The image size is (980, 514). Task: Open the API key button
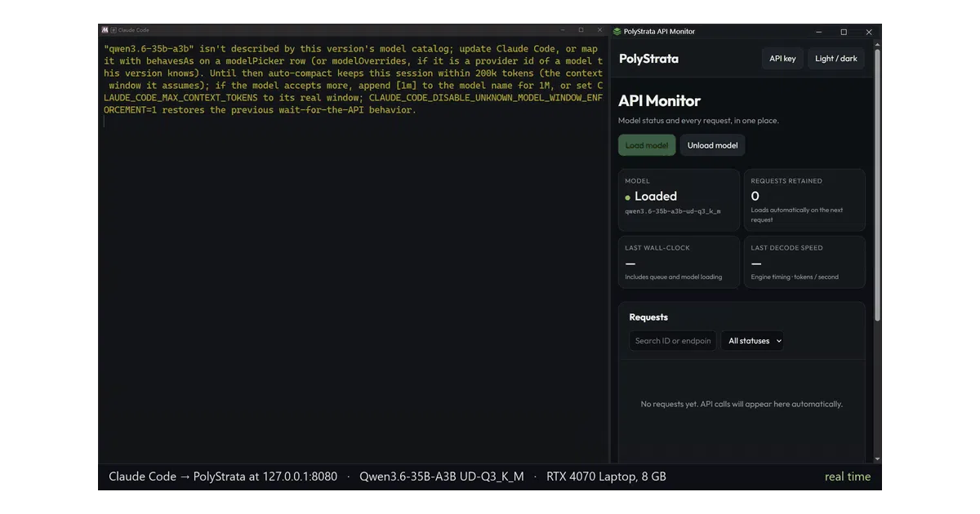(782, 59)
